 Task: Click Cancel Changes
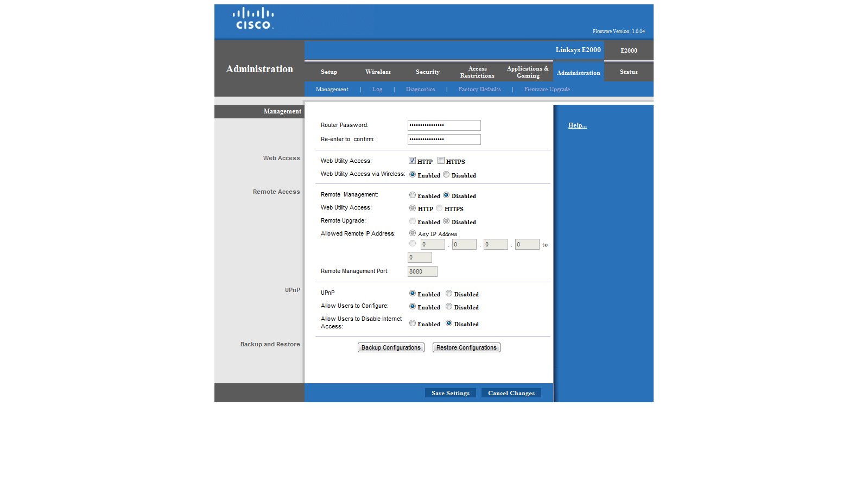pos(511,393)
